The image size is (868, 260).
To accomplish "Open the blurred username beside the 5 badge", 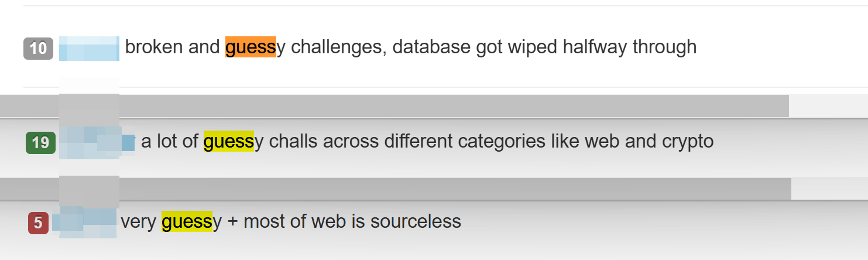I will pos(84,222).
